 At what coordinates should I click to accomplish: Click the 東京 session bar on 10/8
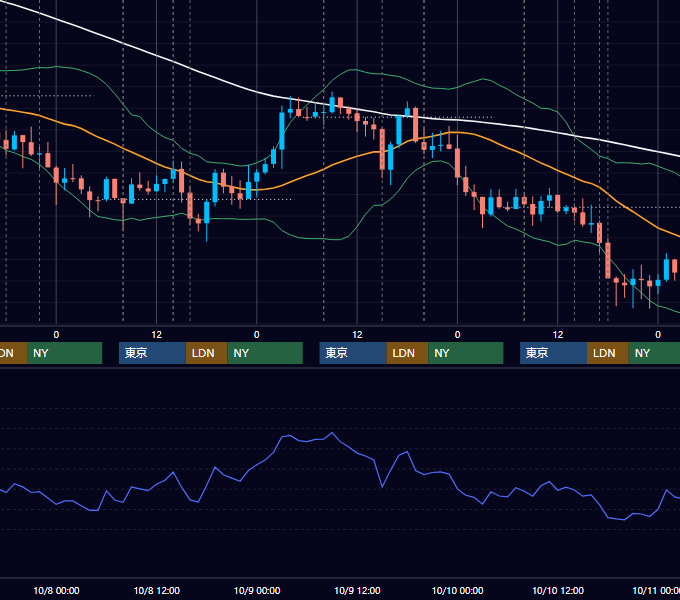[x=152, y=353]
